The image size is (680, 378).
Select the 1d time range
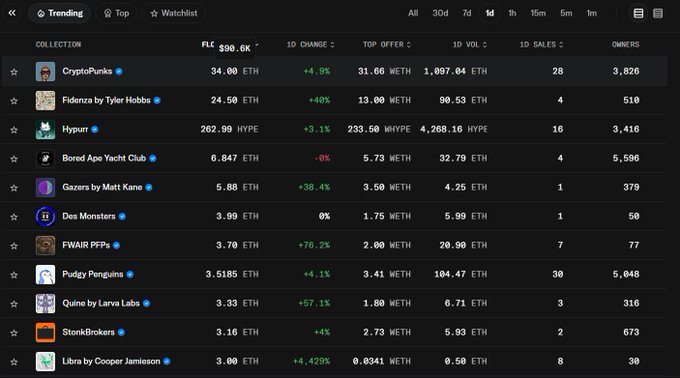point(490,13)
